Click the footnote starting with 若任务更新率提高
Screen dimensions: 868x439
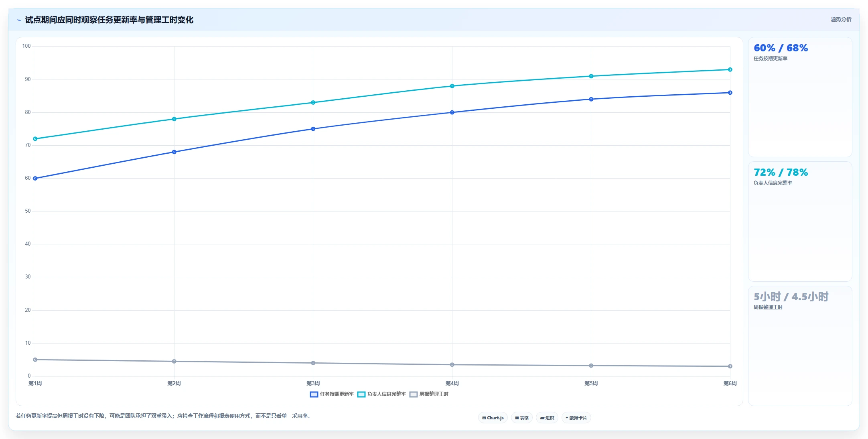(164, 416)
